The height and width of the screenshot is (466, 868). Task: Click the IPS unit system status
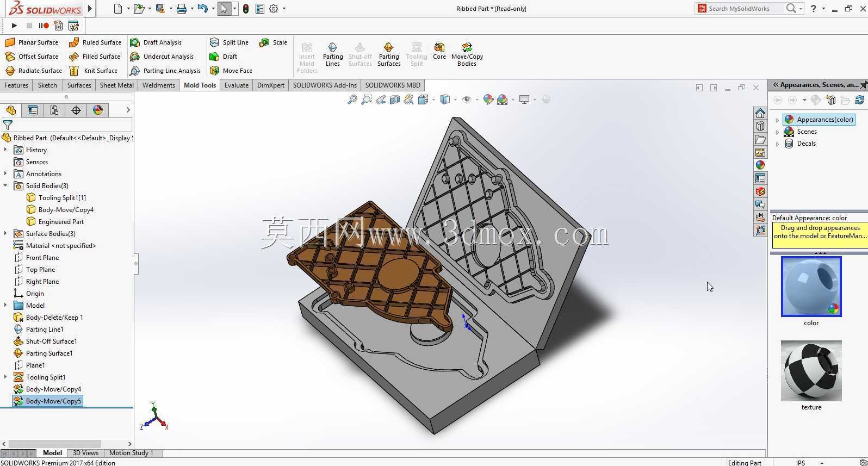801,463
